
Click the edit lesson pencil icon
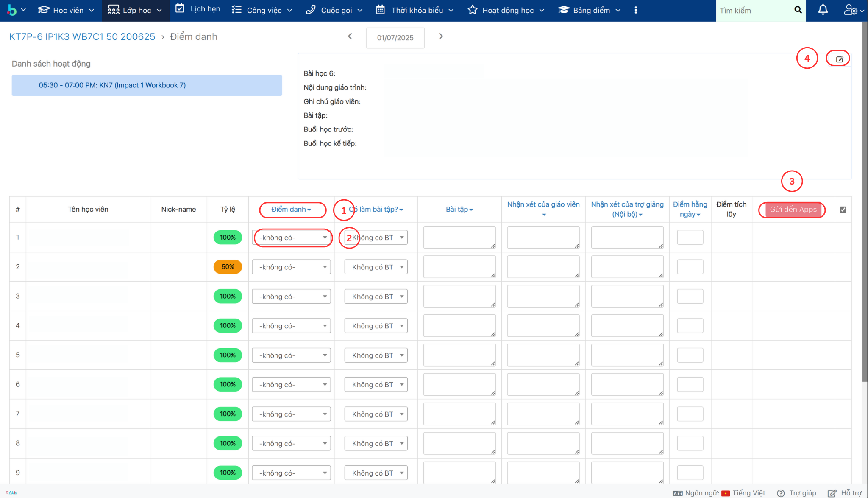[x=839, y=59]
